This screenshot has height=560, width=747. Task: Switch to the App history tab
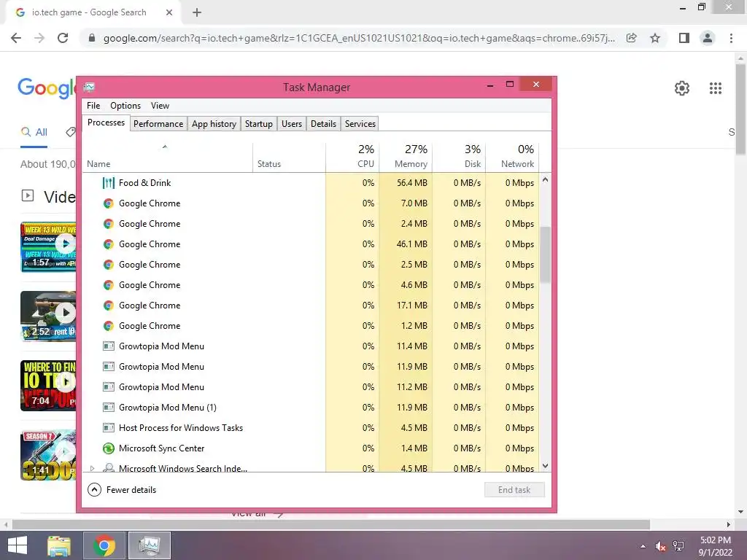coord(214,124)
